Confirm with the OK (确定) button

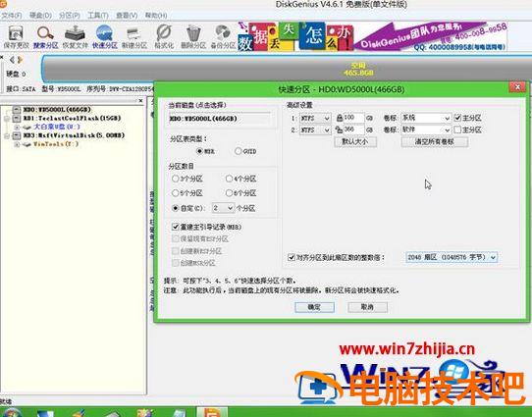(x=314, y=307)
